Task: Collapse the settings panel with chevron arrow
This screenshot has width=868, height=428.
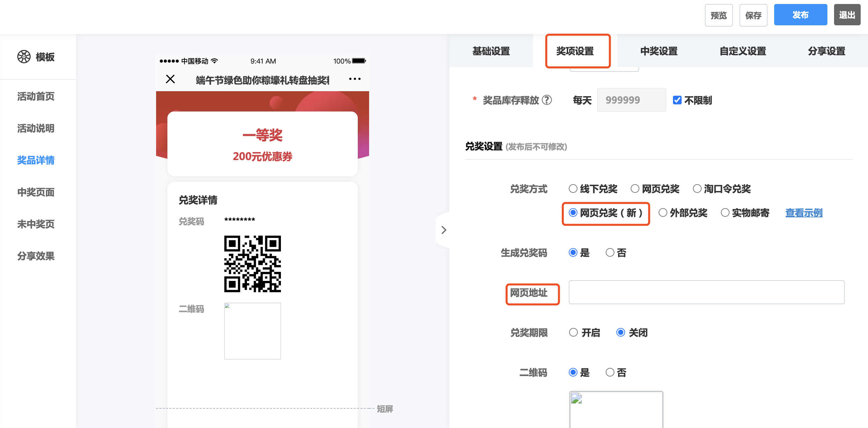Action: (x=443, y=230)
